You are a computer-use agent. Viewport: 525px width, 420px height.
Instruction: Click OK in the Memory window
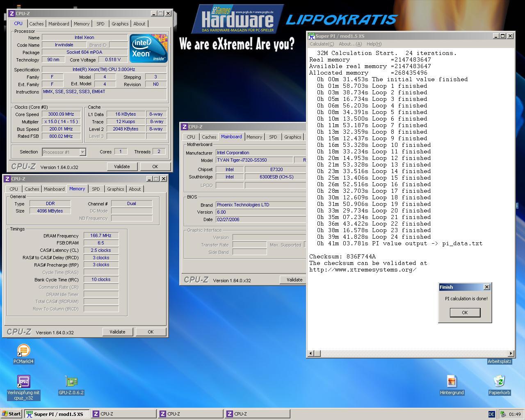pyautogui.click(x=151, y=332)
